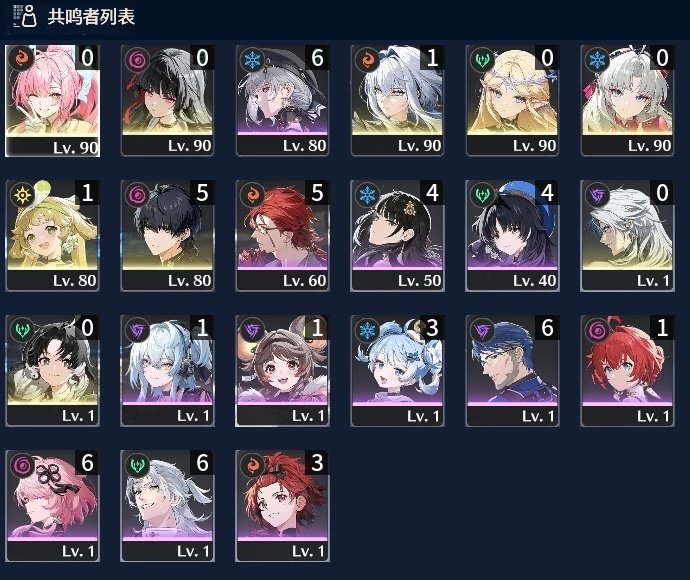Click the ice element icon on Lv. 80 hat character

click(253, 60)
